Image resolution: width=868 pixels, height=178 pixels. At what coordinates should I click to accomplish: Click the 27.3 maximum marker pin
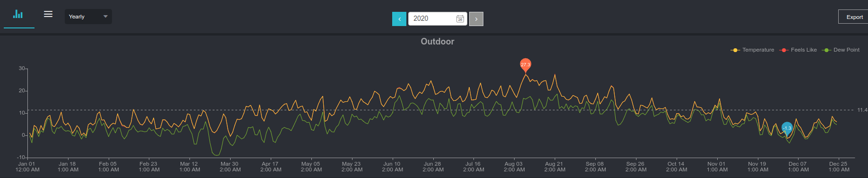point(525,65)
